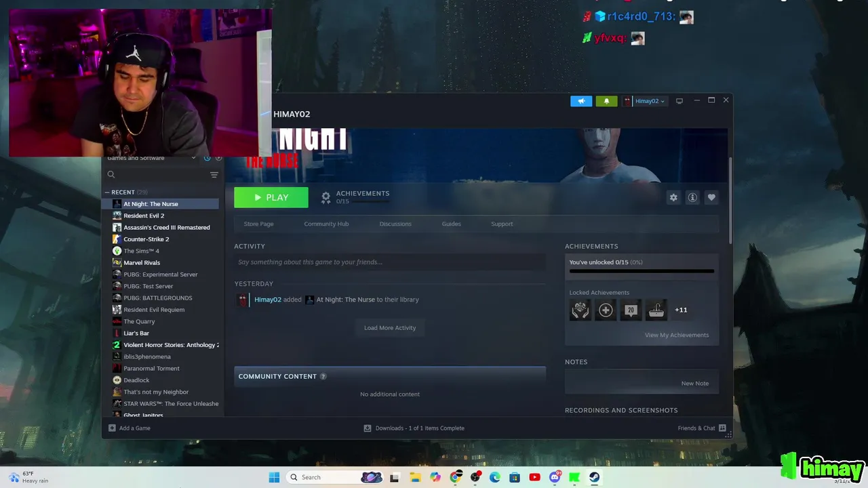The image size is (868, 488).
Task: Click the achievements progress bar
Action: [642, 271]
